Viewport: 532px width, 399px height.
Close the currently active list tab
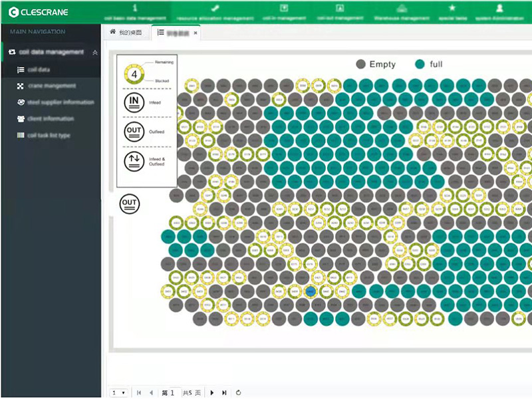(x=196, y=33)
